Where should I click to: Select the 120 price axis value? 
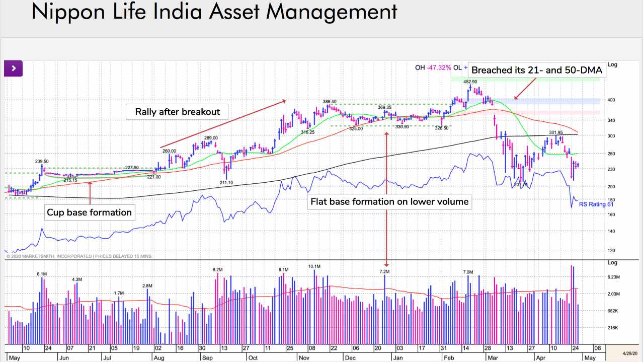coord(612,250)
